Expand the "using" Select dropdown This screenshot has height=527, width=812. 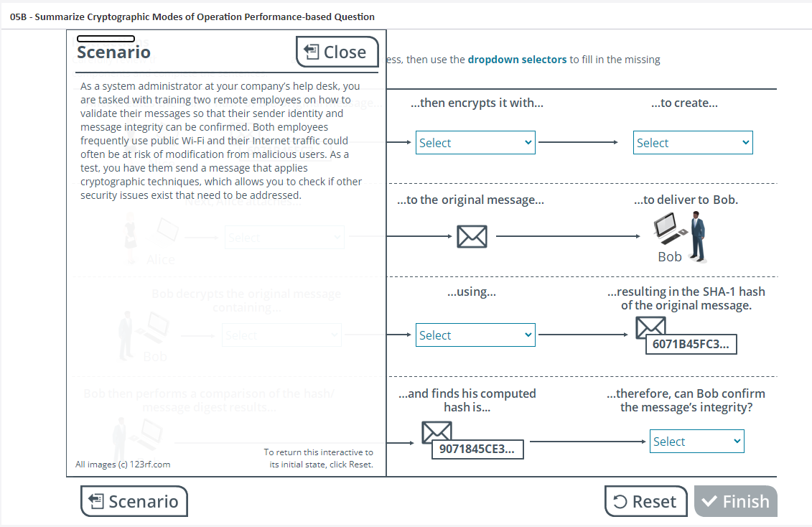coord(475,335)
